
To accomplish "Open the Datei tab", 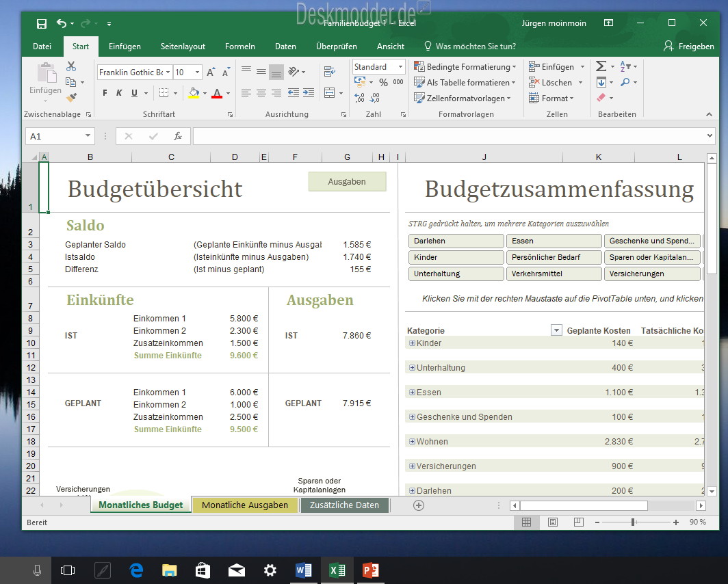I will click(42, 47).
